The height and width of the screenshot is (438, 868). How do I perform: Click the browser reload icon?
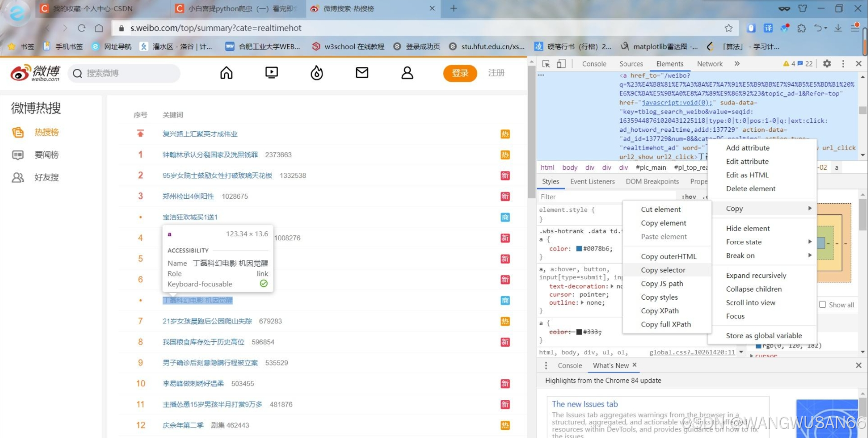(82, 28)
